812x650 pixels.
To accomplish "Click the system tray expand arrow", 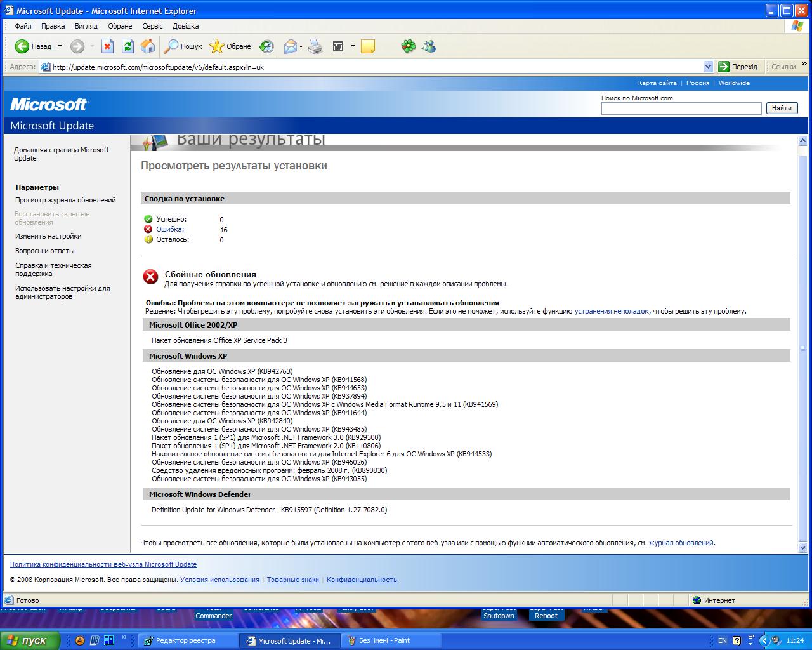I will coord(764,640).
